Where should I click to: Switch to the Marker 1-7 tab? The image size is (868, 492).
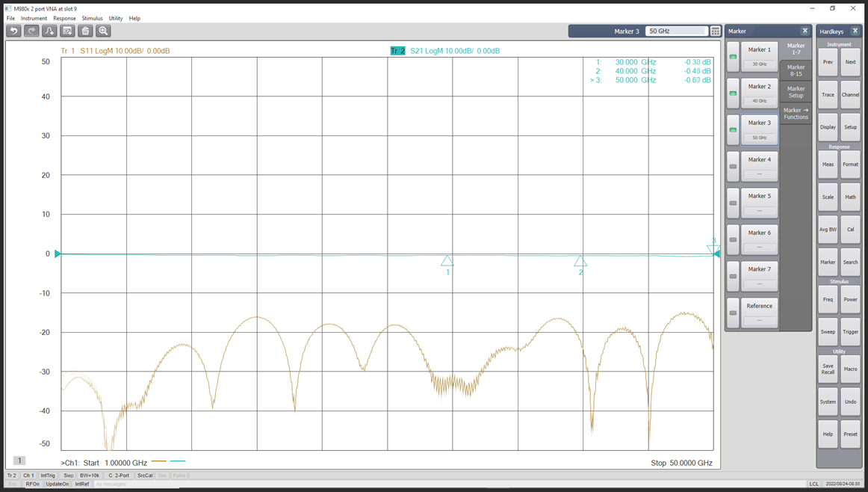(x=796, y=49)
